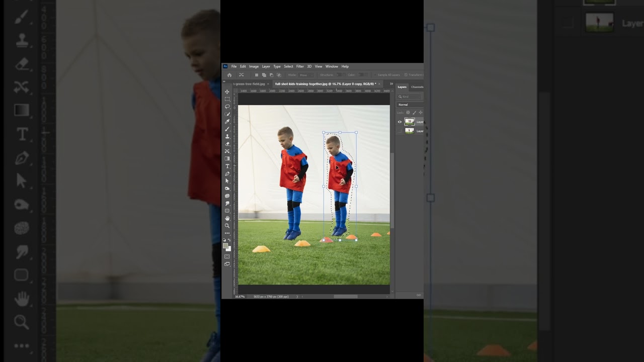Close the green-tree-field.jpg tab
The image size is (644, 362).
pyautogui.click(x=268, y=84)
